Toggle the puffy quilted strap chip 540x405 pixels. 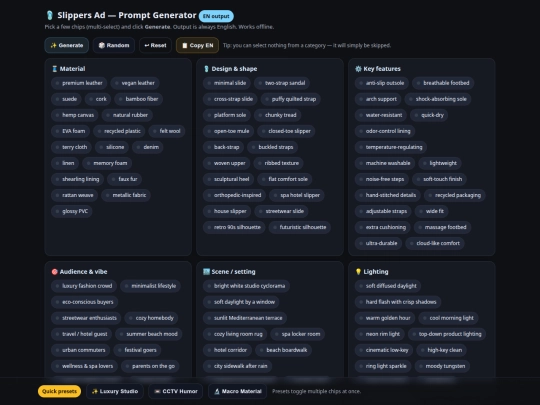(x=291, y=99)
